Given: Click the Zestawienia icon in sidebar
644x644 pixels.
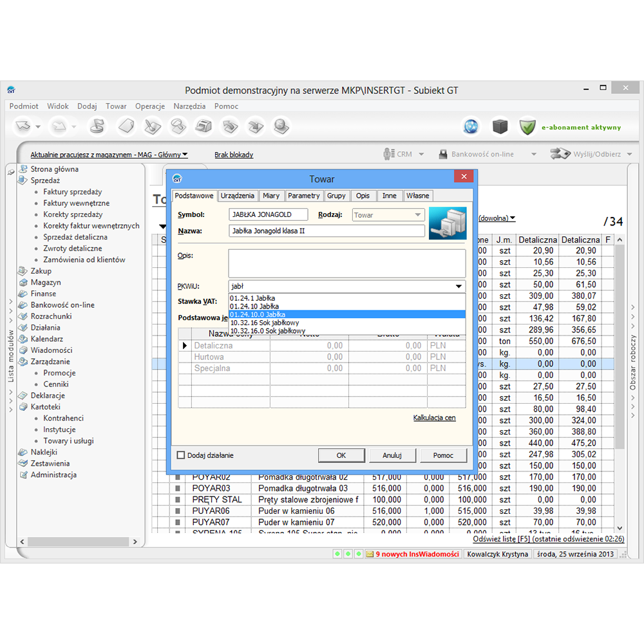Looking at the screenshot, I should 23,464.
